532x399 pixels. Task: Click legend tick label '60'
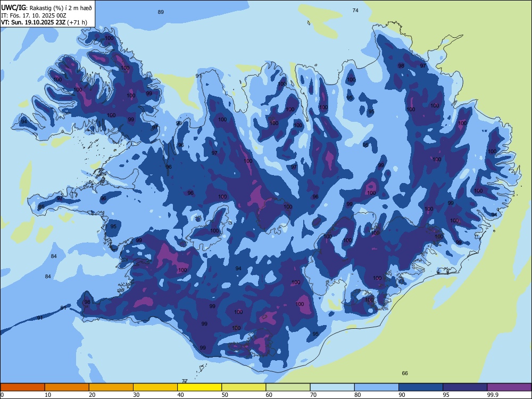269,395
